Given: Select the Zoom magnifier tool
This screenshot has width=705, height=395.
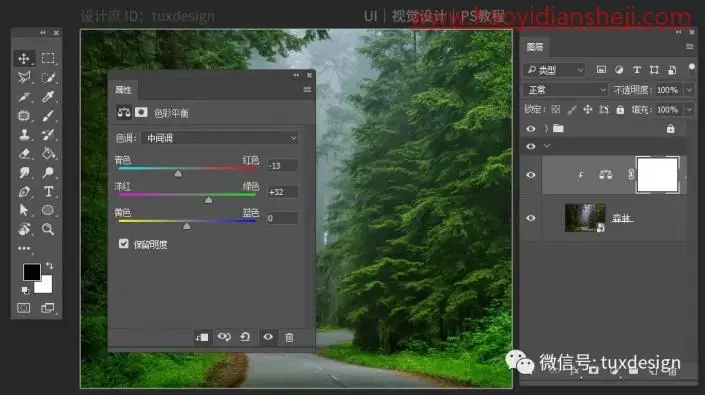Looking at the screenshot, I should (48, 229).
